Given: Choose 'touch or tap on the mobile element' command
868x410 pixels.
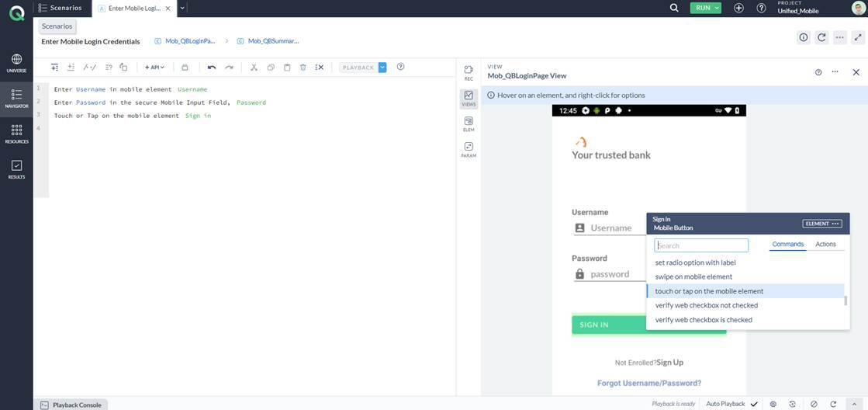Looking at the screenshot, I should tap(745, 291).
